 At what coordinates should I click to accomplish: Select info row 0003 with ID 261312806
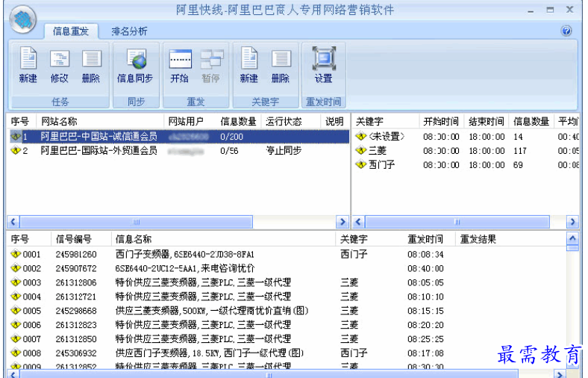[286, 282]
